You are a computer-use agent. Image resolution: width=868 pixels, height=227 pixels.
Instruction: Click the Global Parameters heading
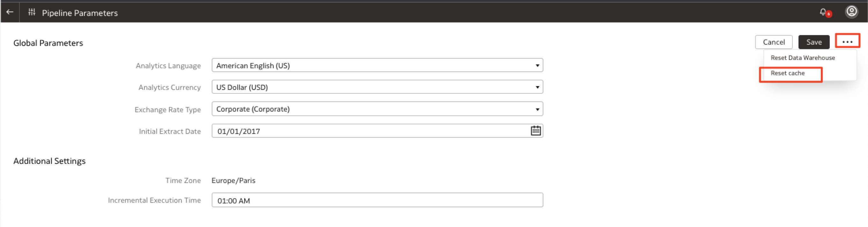[x=48, y=43]
